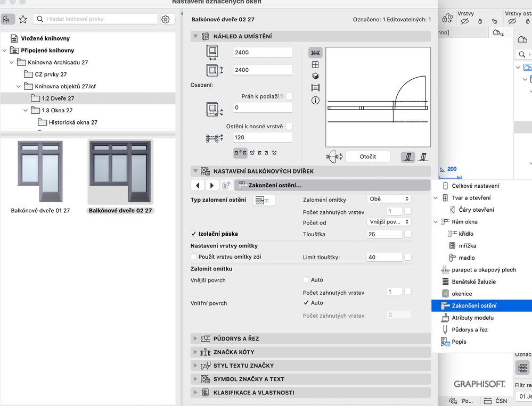Screen dimensions: 532x406
Task: Pick the Typ zalomení ostění reveal type icon
Action: 264,200
